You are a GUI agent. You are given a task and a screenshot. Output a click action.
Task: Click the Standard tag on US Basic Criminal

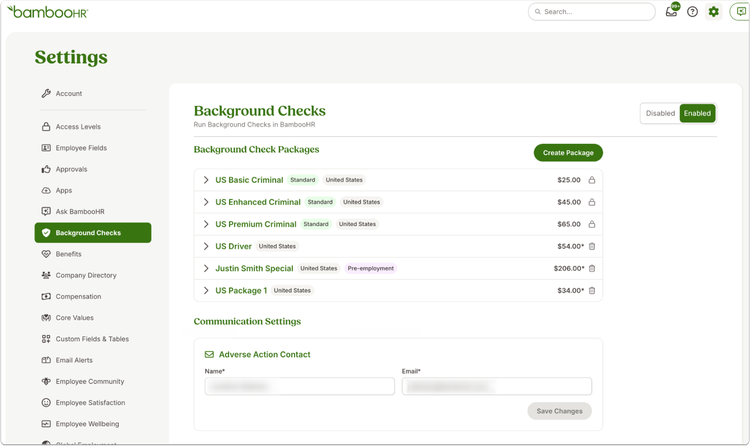click(x=303, y=180)
